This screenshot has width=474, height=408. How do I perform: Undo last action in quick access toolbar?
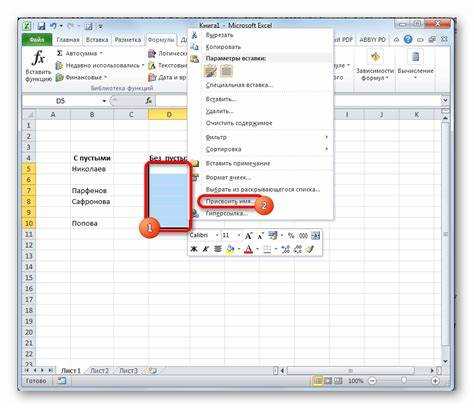tap(53, 26)
